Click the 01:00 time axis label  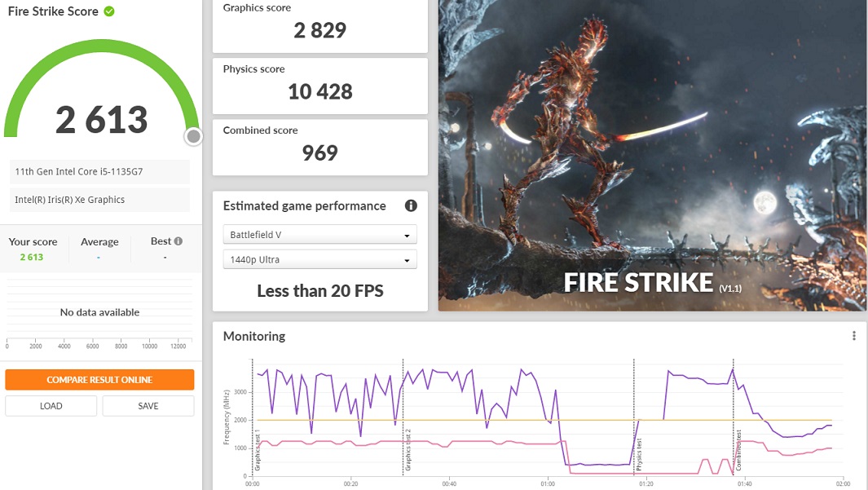point(548,483)
